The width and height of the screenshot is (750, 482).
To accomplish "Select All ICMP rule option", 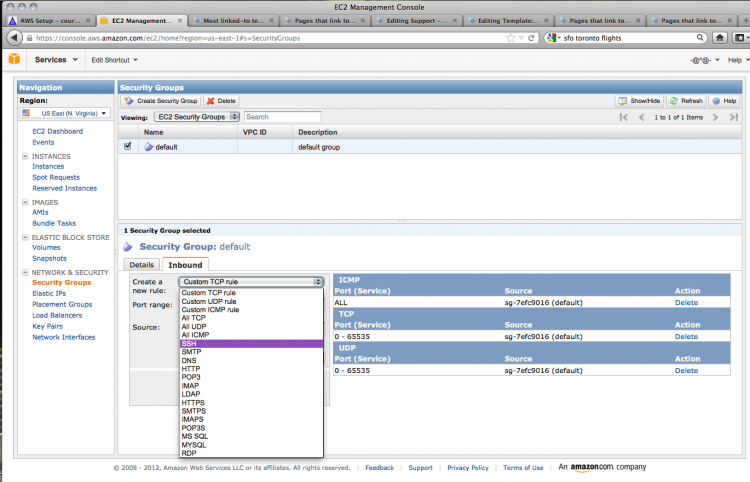I will 252,335.
